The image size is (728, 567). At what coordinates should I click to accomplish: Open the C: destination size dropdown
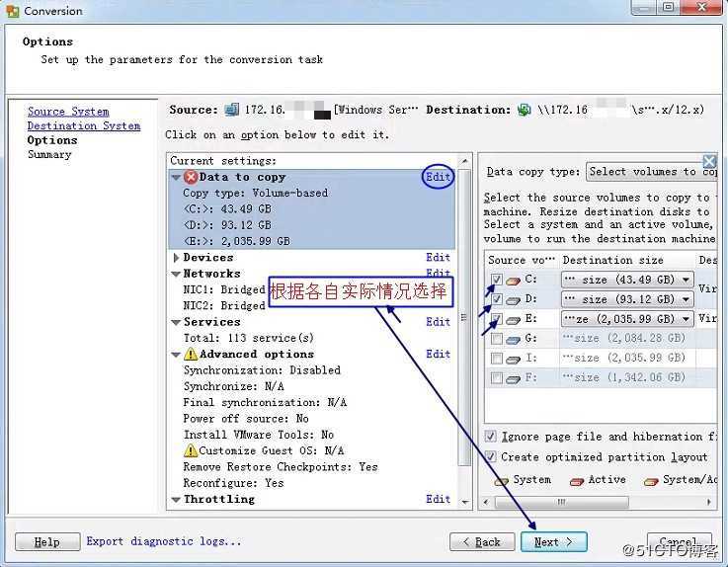(627, 280)
